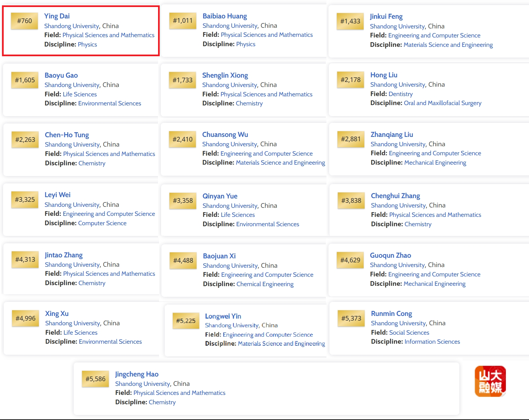Click the #3,838 rank badge
The image size is (529, 420).
351,201
